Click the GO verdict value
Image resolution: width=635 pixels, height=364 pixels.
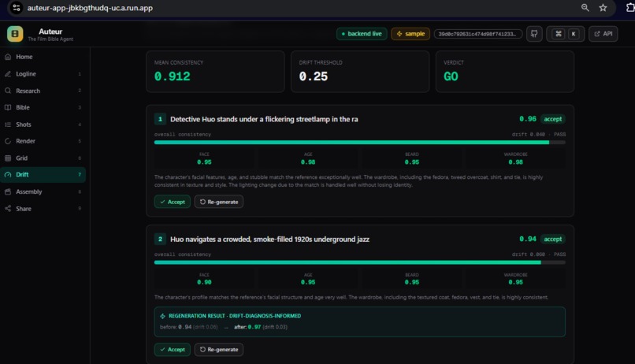tap(451, 76)
